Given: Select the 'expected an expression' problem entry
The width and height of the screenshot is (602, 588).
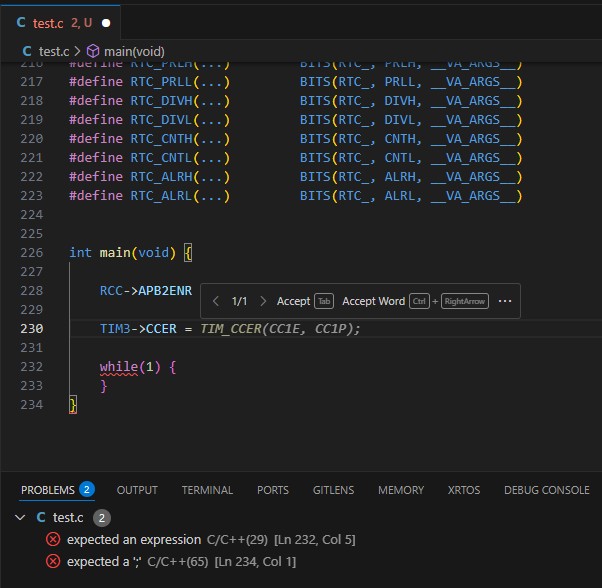Looking at the screenshot, I should tap(135, 540).
